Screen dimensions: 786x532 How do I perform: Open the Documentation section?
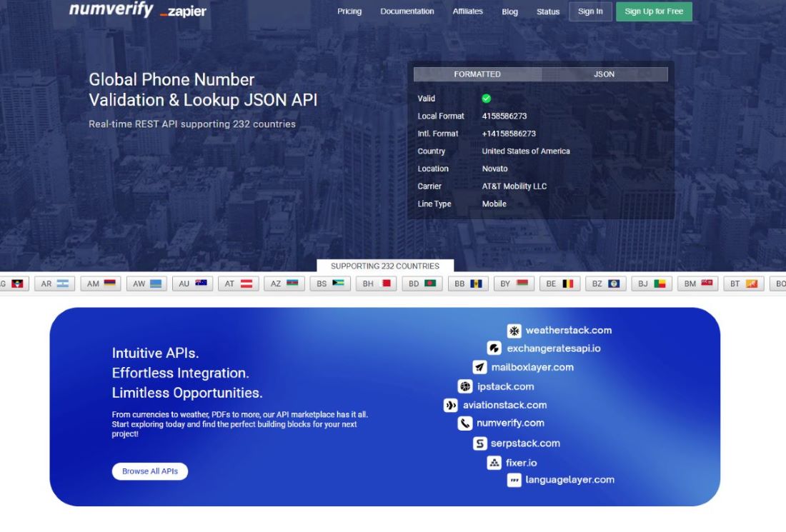[407, 11]
